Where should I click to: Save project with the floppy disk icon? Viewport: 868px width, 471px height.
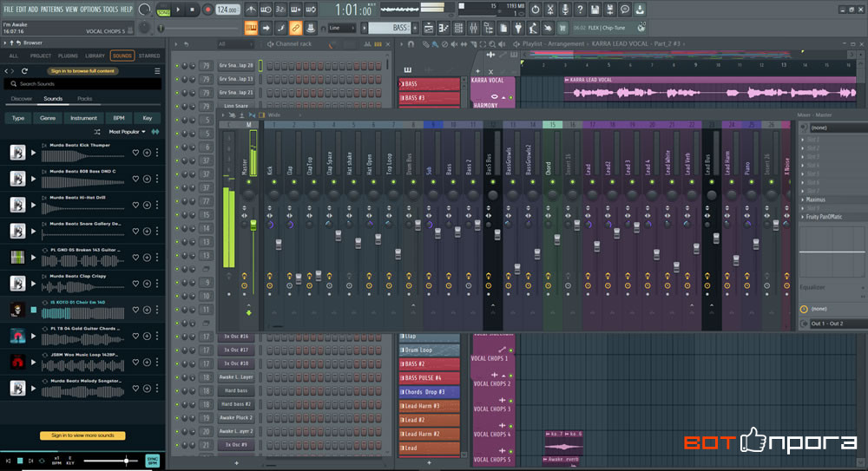(x=595, y=10)
